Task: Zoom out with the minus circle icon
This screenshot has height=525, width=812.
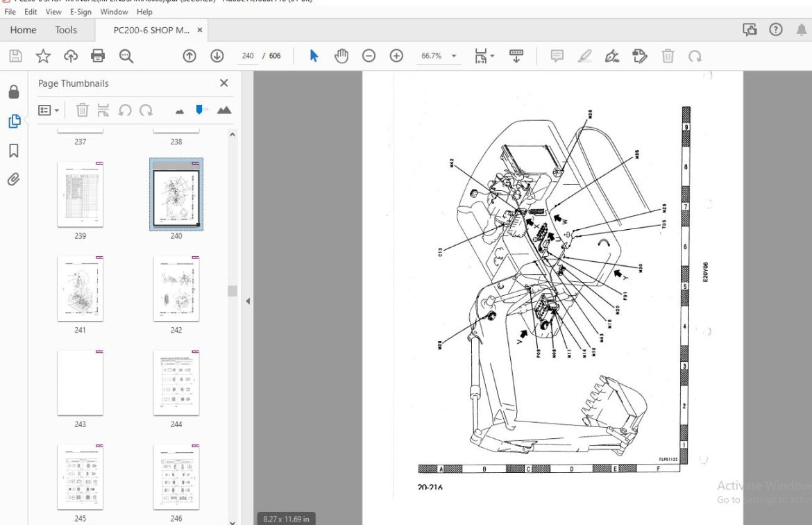Action: pyautogui.click(x=369, y=56)
